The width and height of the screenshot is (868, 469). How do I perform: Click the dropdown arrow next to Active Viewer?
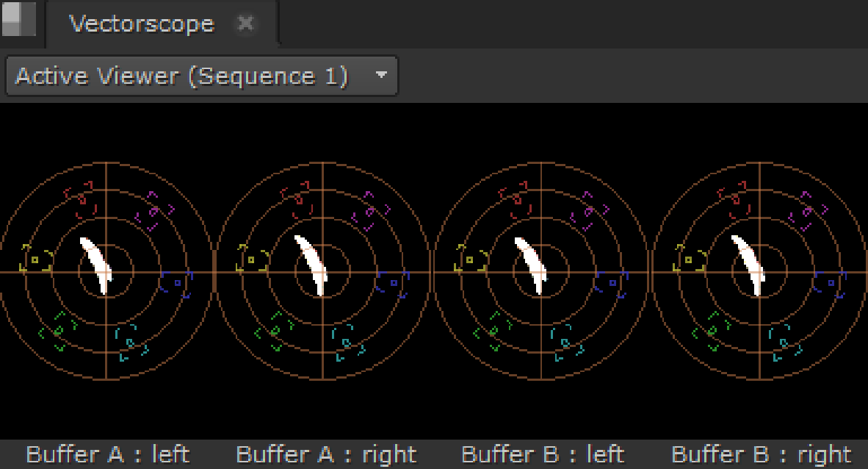coord(381,76)
